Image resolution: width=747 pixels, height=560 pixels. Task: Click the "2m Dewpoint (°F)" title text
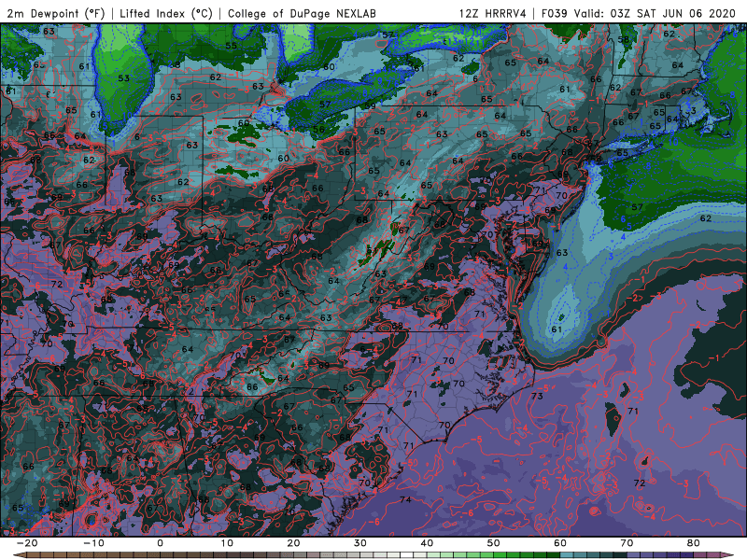[x=55, y=13]
